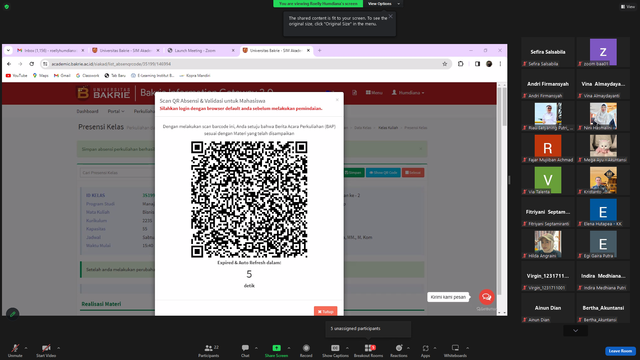640x360 pixels.
Task: Close the QR scan dialog with X
Action: click(337, 100)
